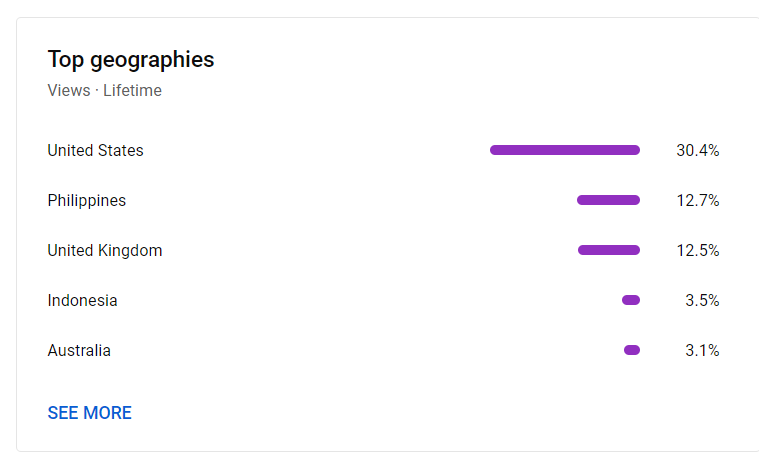This screenshot has height=458, width=759.
Task: Select the Philippines row label
Action: pos(87,200)
